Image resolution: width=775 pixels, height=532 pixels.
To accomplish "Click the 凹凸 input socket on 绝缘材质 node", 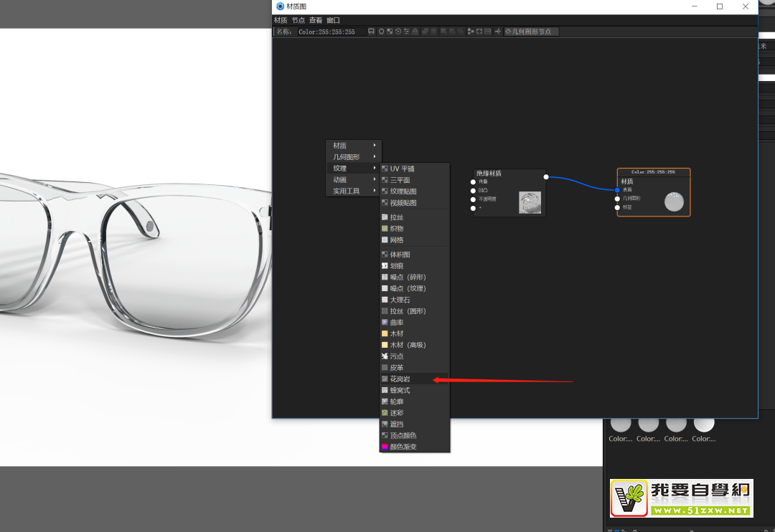I will point(473,191).
